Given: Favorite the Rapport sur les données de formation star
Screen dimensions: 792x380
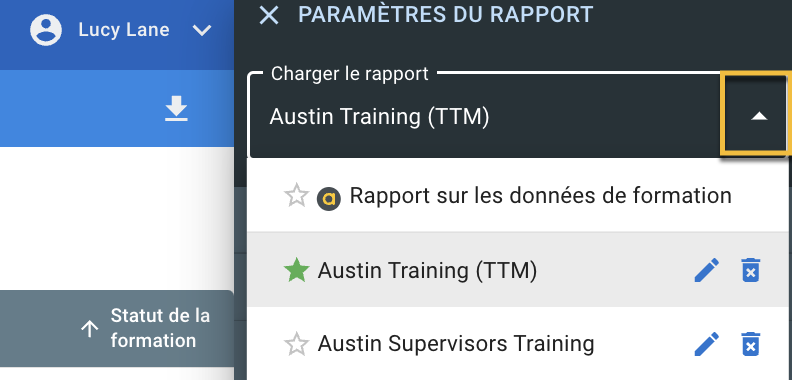Looking at the screenshot, I should pyautogui.click(x=296, y=196).
